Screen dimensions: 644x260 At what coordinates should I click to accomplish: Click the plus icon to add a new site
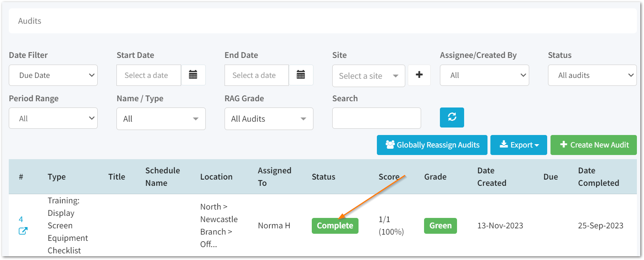click(x=419, y=75)
